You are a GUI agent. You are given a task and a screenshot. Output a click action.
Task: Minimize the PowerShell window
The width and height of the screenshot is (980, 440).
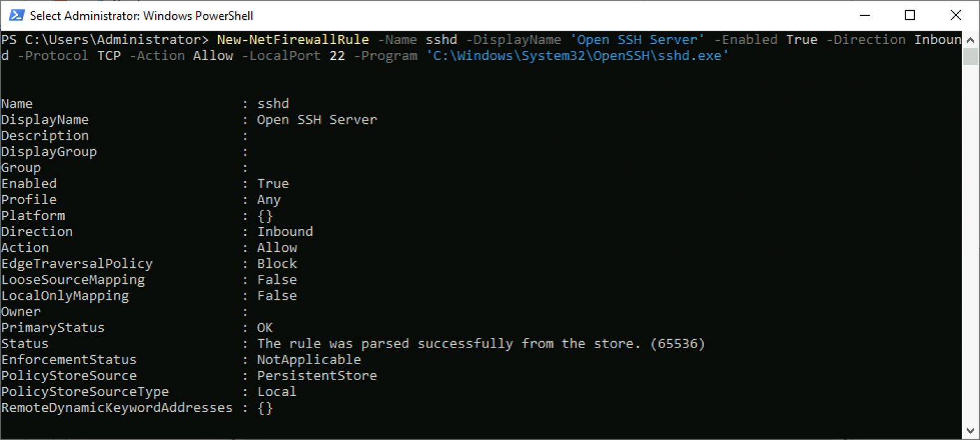pos(865,15)
